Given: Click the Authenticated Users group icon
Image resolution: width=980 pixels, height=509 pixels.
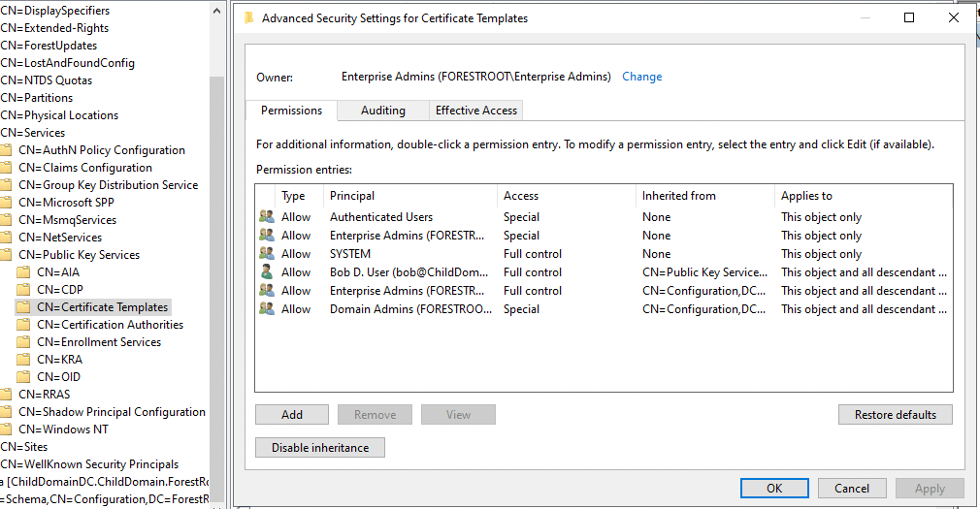Looking at the screenshot, I should point(267,217).
